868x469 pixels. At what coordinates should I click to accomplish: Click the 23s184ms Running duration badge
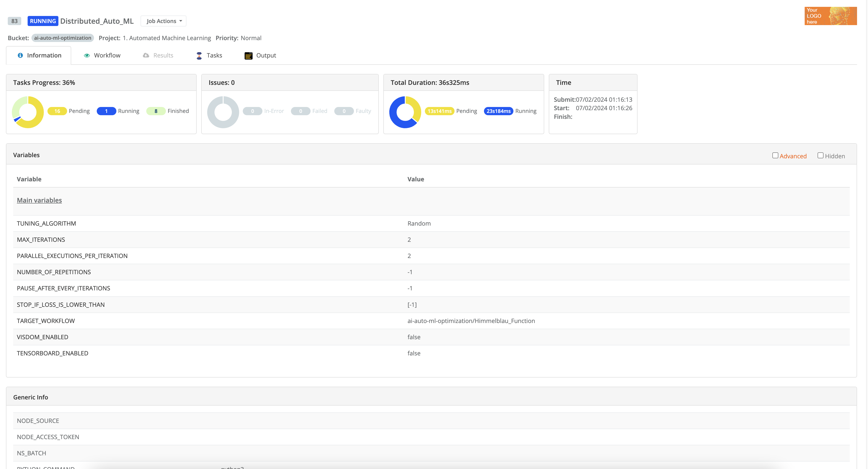[499, 111]
